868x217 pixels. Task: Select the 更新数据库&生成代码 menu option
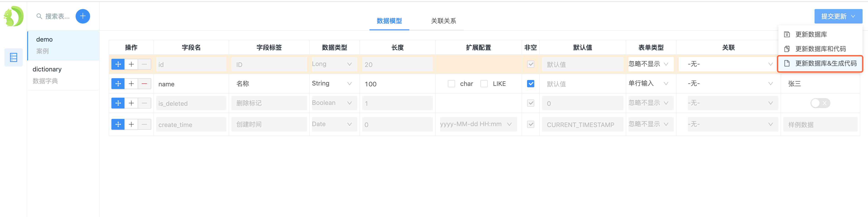tap(820, 63)
